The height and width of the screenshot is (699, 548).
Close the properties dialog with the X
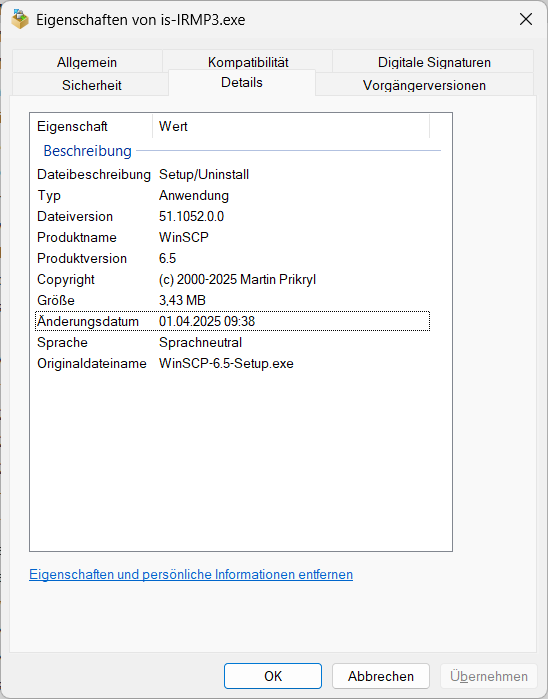tap(526, 19)
